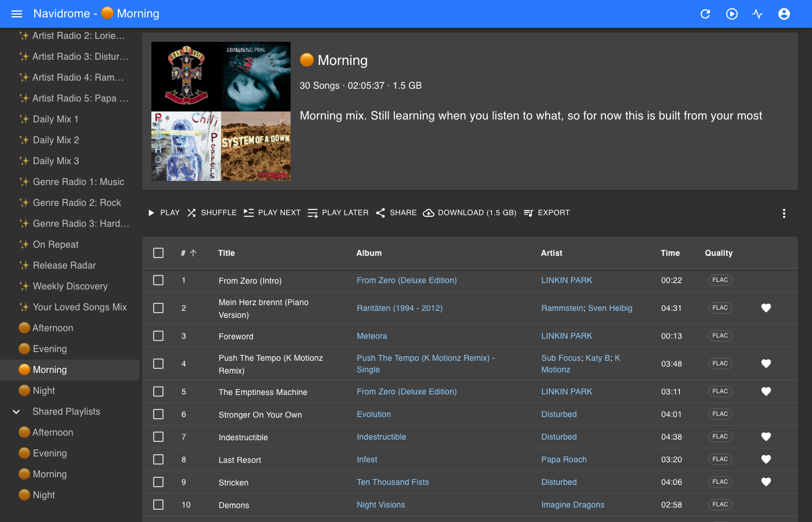Open the hamburger navigation menu
This screenshot has height=522, width=812.
click(17, 14)
